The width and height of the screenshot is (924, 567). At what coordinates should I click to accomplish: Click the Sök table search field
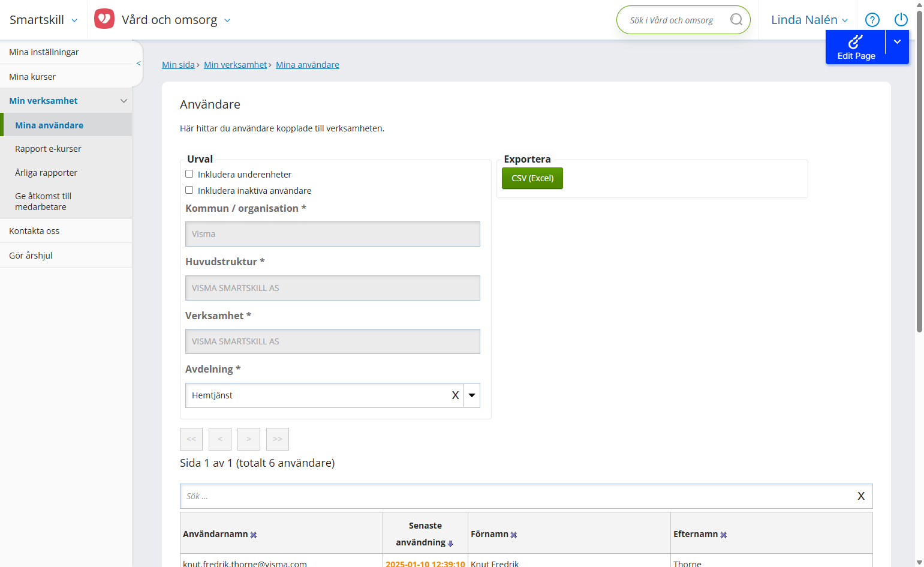516,496
